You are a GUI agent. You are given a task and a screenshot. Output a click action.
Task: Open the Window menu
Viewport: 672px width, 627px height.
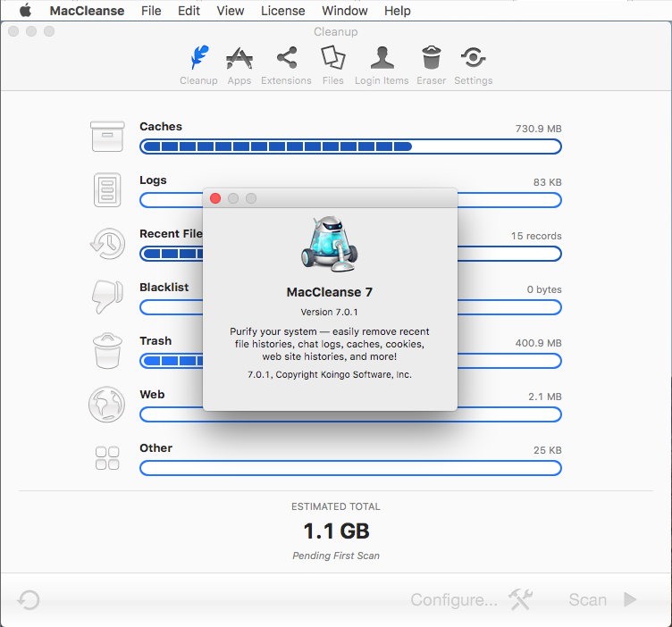pos(345,11)
